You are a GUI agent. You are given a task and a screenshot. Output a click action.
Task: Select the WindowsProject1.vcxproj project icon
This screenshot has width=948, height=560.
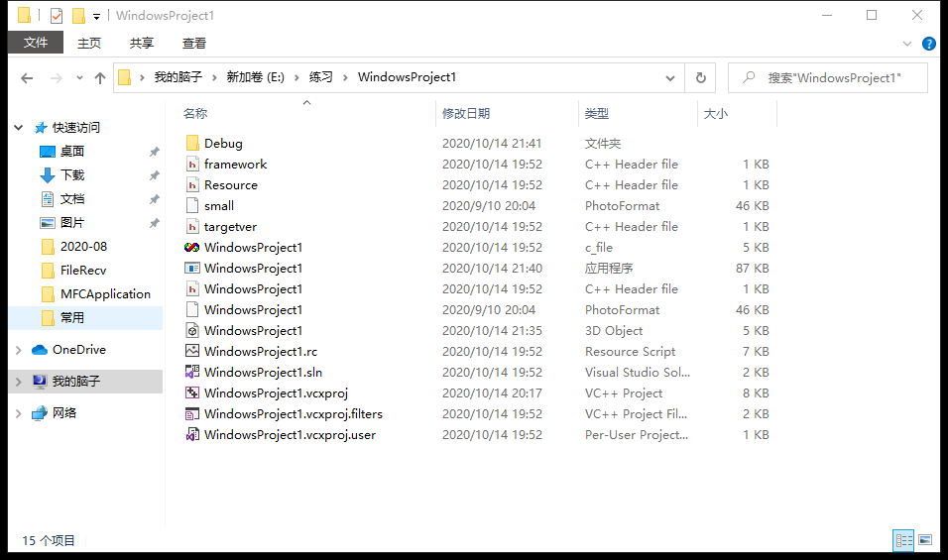tap(192, 393)
